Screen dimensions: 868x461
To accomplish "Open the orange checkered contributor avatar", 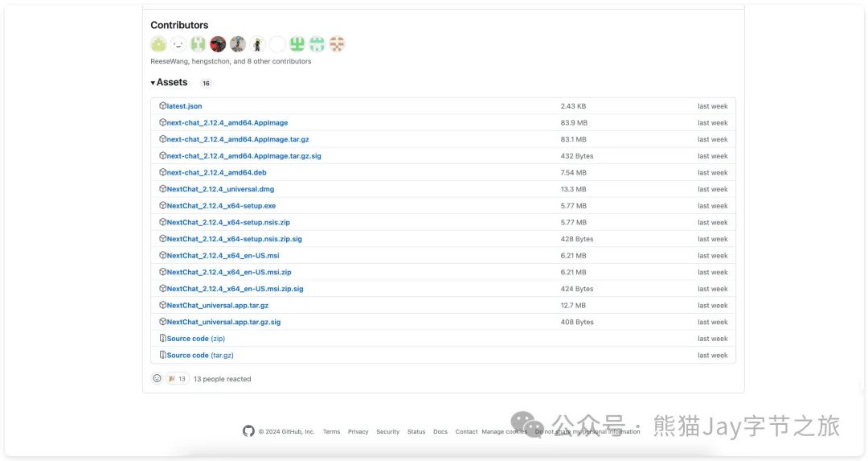I will tap(337, 44).
